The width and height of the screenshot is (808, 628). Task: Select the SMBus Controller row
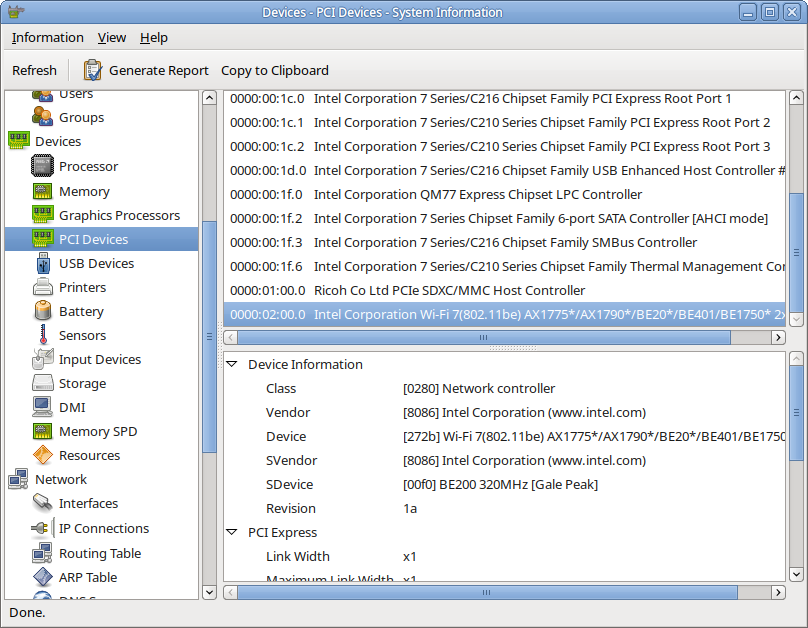tap(504, 242)
